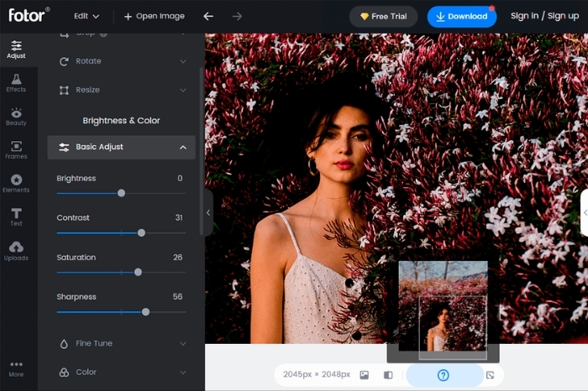The height and width of the screenshot is (391, 588).
Task: Expand the Color section chevron
Action: pos(183,373)
